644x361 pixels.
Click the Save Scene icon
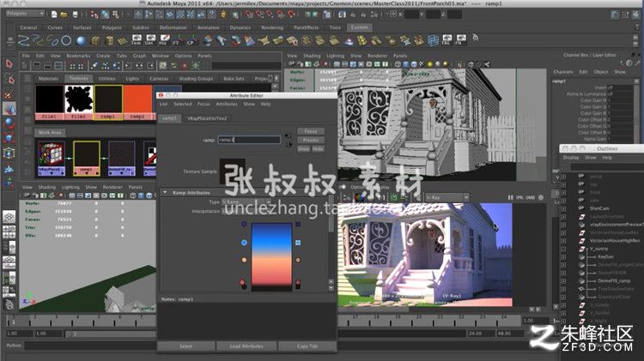(x=75, y=15)
